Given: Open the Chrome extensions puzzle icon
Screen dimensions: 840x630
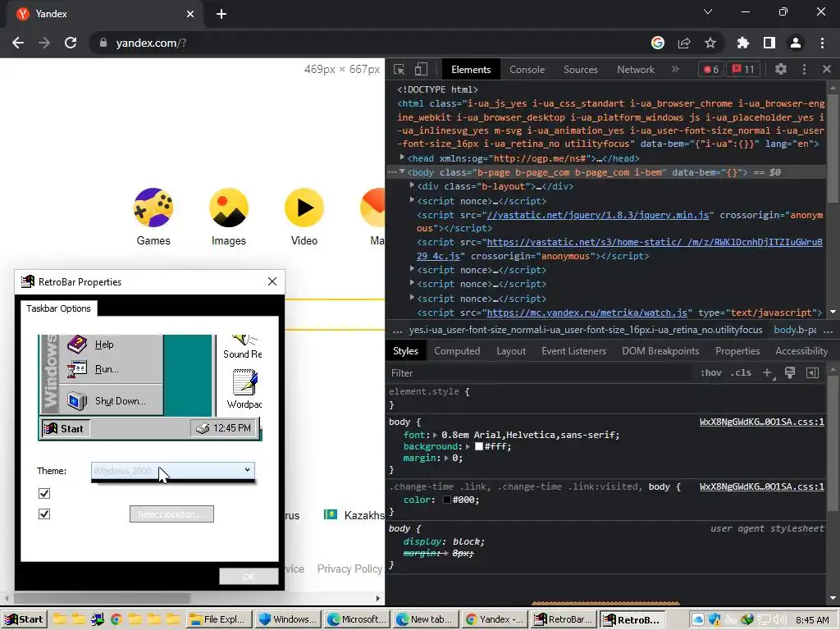Looking at the screenshot, I should click(742, 43).
